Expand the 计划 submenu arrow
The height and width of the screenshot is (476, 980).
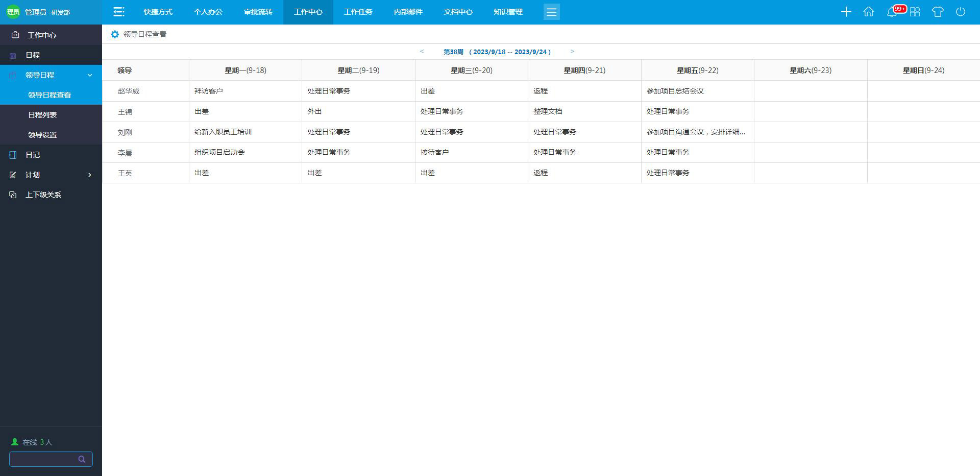[x=90, y=175]
